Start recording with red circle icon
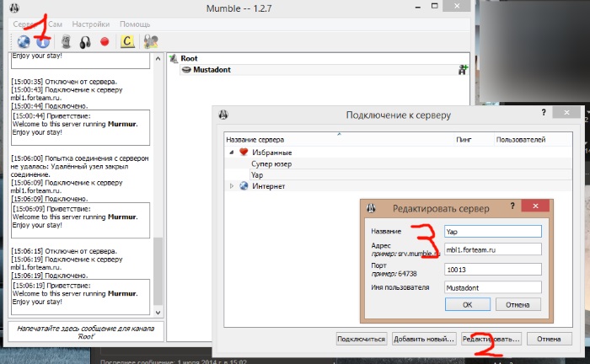 (x=105, y=41)
